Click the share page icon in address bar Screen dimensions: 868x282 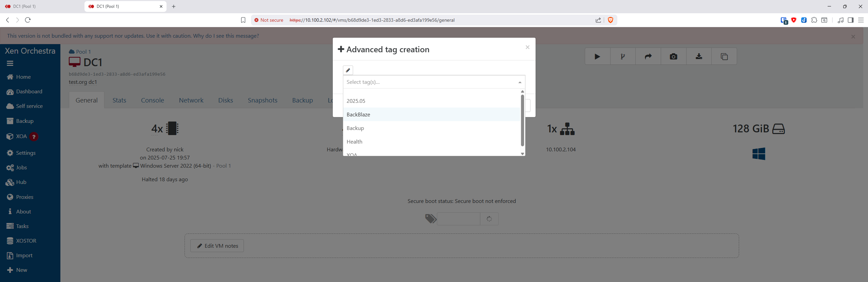pyautogui.click(x=598, y=20)
